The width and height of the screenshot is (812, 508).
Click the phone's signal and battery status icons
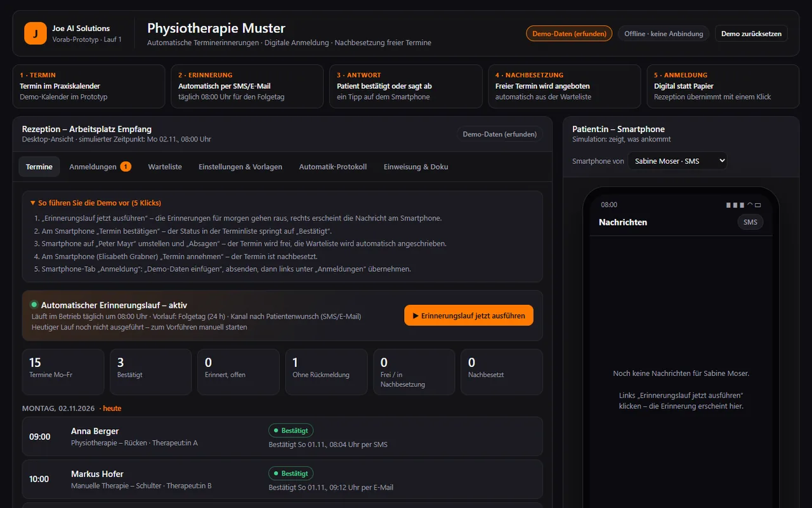coord(743,205)
